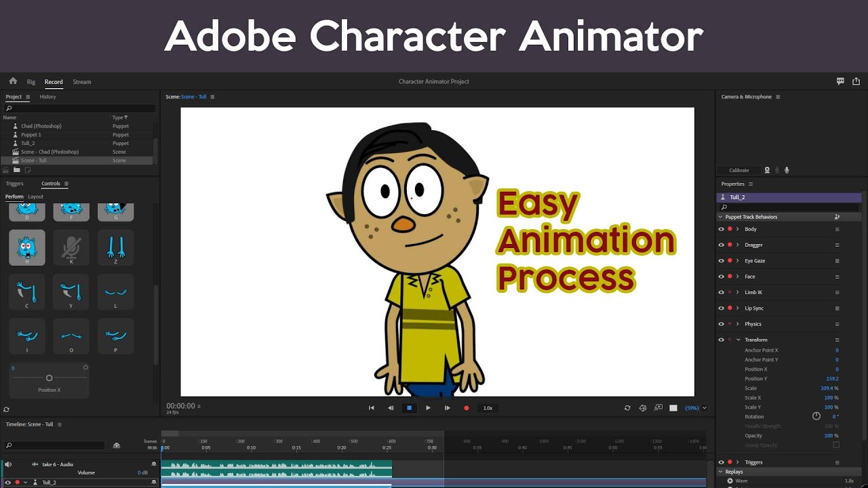Switch to the Layout tab in Controls

pos(36,197)
